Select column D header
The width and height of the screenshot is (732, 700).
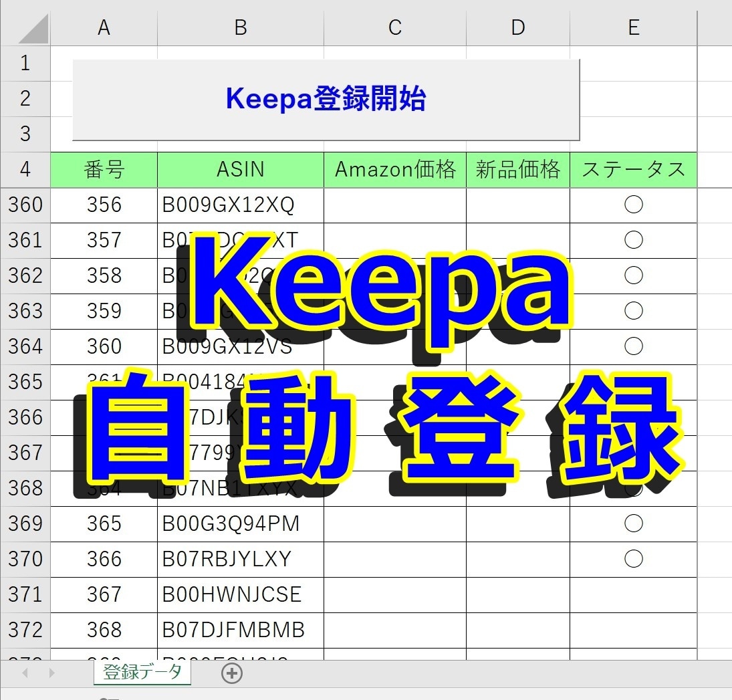[517, 27]
